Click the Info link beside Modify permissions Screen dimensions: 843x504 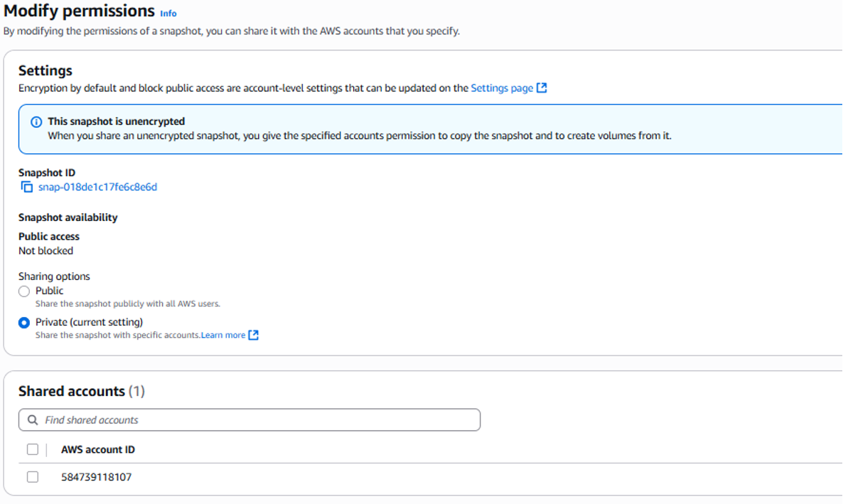168,14
